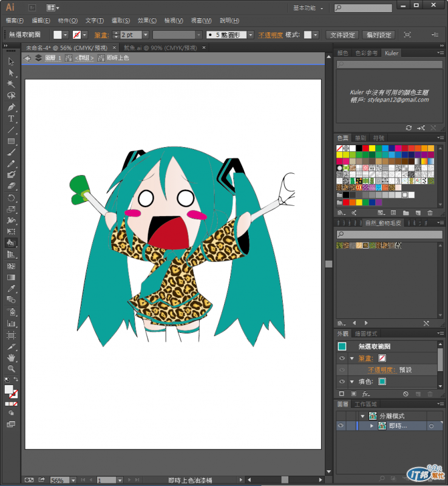Click the top application search field
The height and width of the screenshot is (486, 448).
[x=363, y=8]
